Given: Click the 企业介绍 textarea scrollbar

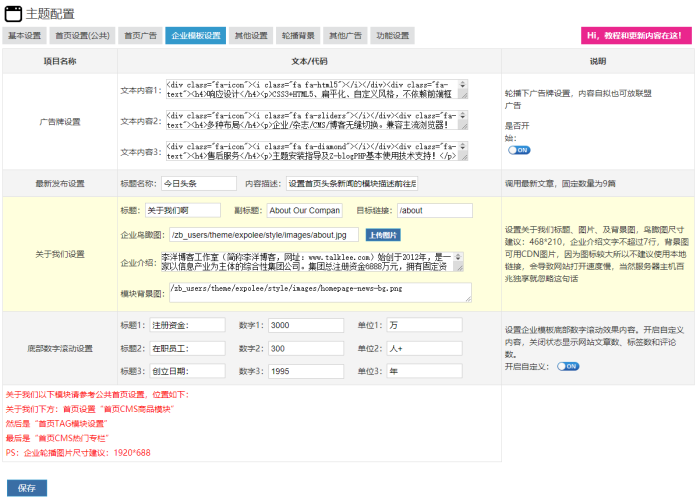Looking at the screenshot, I should pyautogui.click(x=467, y=262).
